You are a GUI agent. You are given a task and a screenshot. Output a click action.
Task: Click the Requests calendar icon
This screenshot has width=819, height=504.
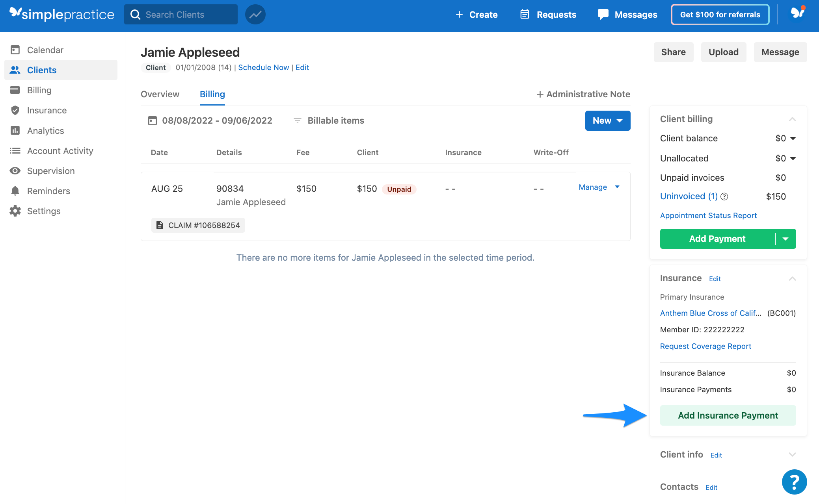coord(525,14)
